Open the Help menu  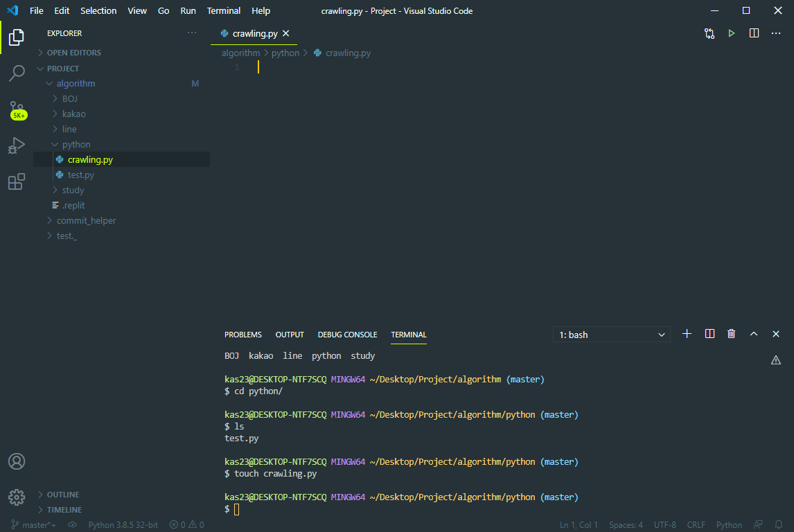(261, 10)
